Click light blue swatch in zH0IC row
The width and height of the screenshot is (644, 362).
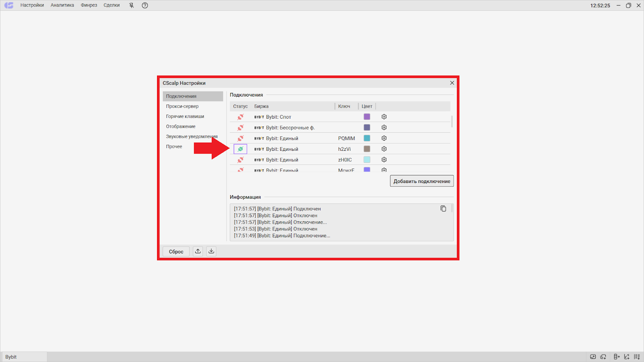(367, 160)
